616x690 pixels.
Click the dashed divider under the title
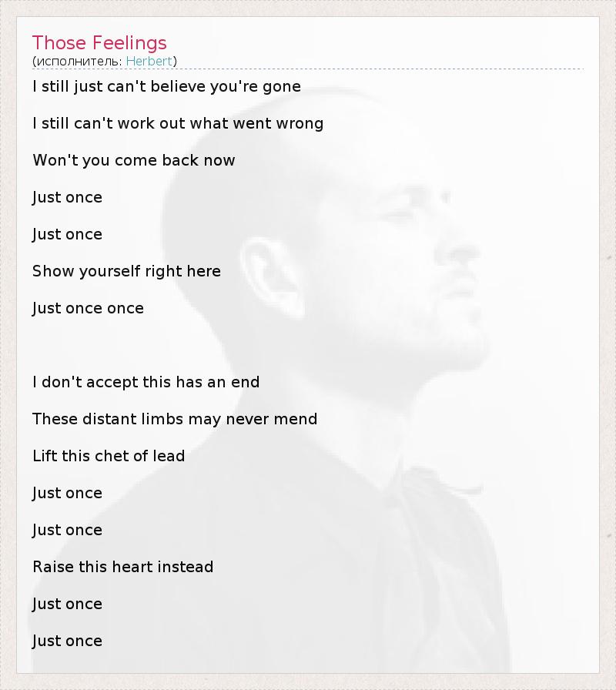308,69
